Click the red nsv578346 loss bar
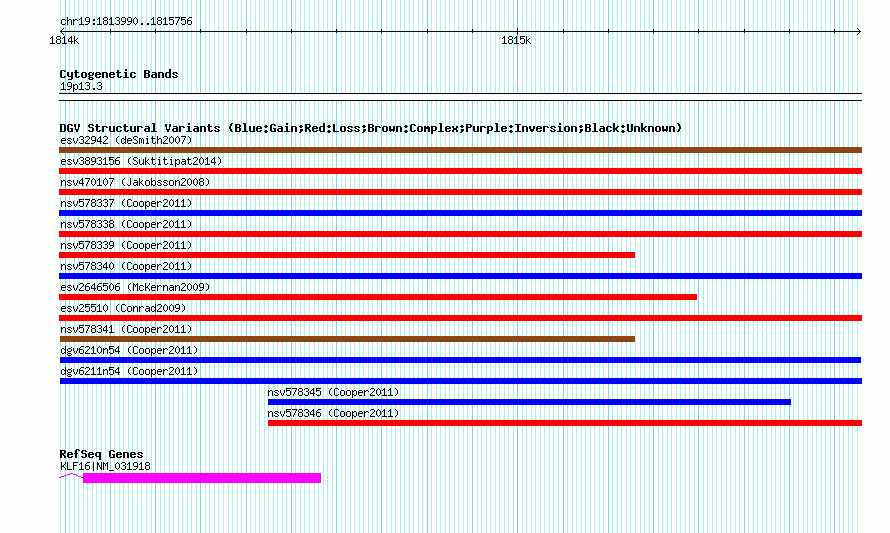 565,423
